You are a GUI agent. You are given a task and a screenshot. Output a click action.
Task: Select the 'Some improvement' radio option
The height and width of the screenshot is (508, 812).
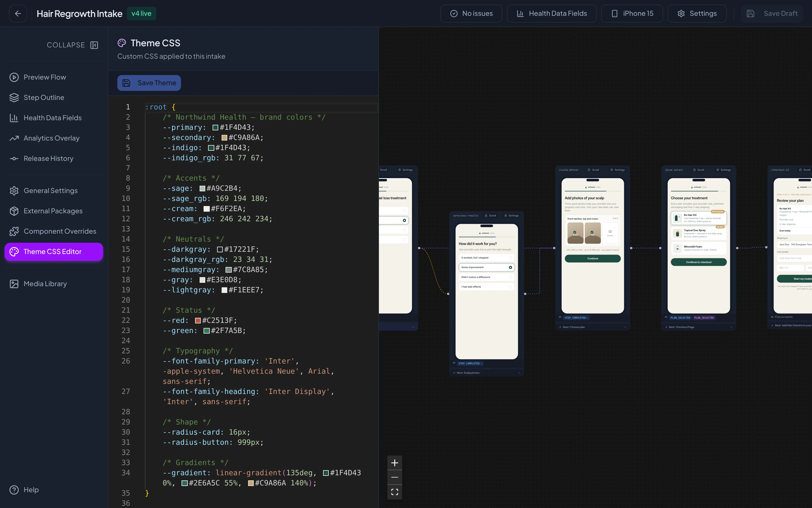(x=487, y=268)
